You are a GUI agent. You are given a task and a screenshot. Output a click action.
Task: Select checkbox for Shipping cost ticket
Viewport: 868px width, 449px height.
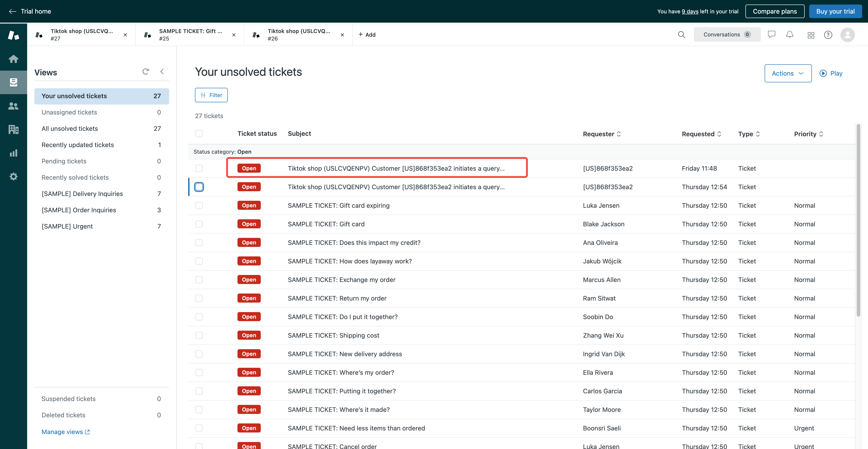[x=199, y=335]
